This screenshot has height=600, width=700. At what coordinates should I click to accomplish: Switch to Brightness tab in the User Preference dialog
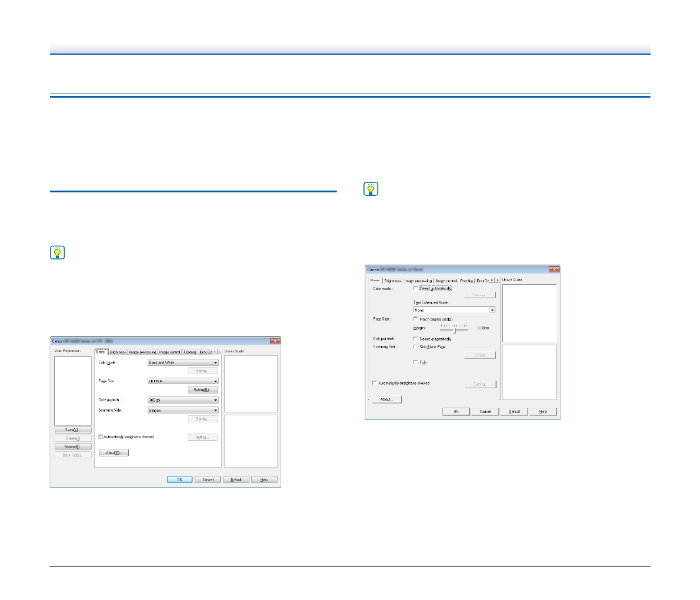click(118, 352)
